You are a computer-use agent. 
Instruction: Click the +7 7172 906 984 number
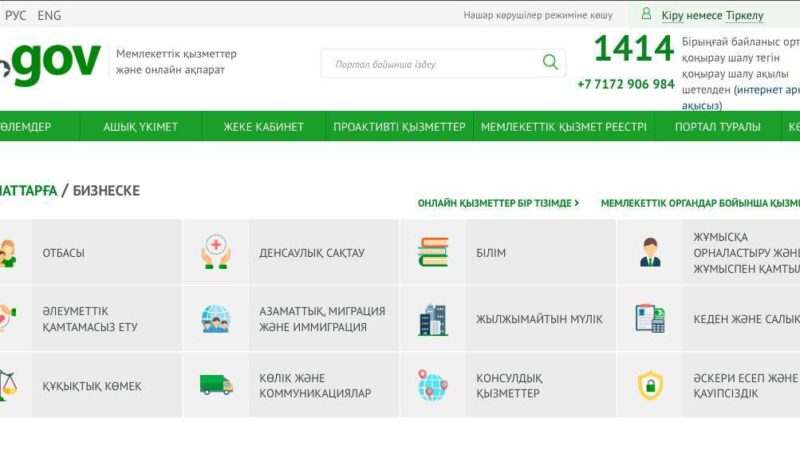(x=626, y=84)
